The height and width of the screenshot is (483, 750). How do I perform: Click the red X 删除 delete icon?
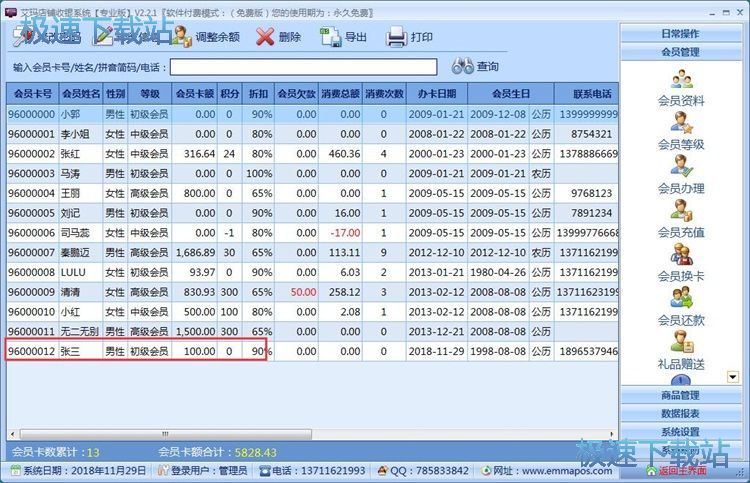265,36
